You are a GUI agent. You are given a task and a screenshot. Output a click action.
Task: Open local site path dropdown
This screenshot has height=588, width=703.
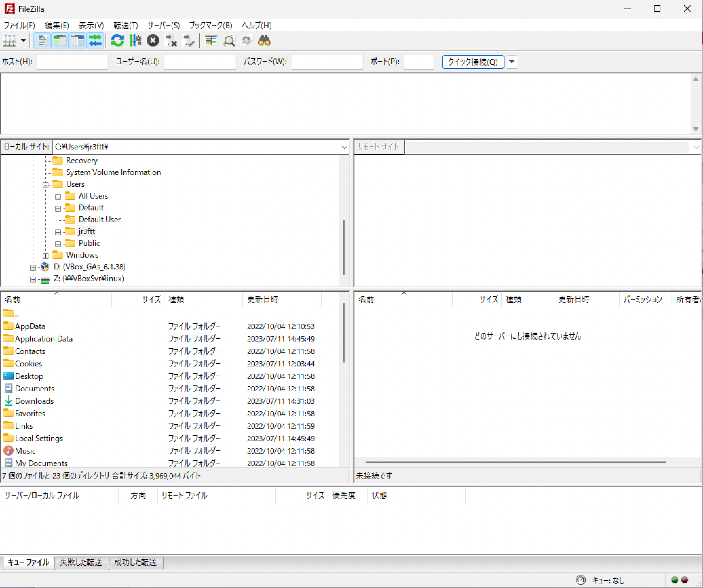[345, 147]
